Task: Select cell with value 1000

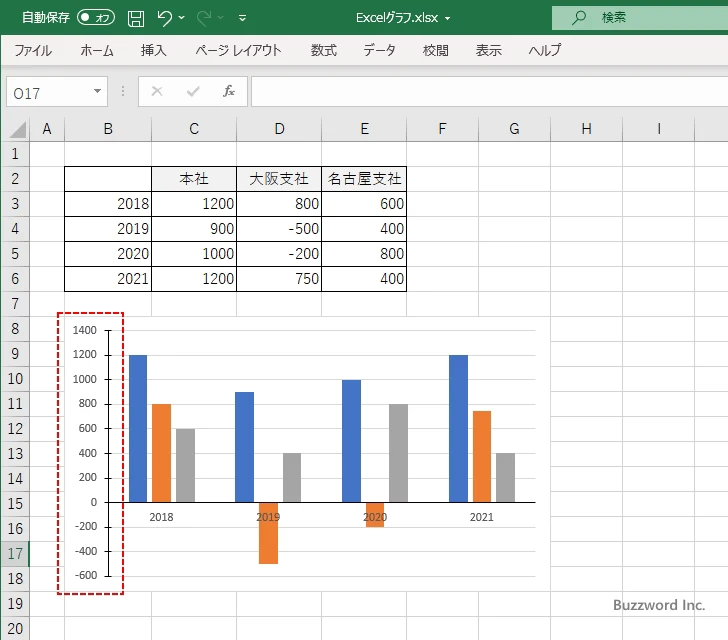Action: (194, 254)
